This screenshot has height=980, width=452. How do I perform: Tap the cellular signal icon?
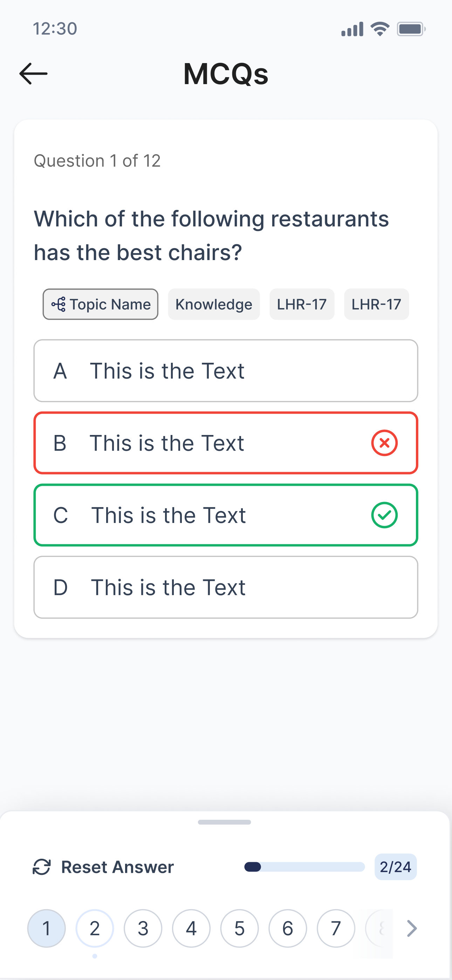352,29
